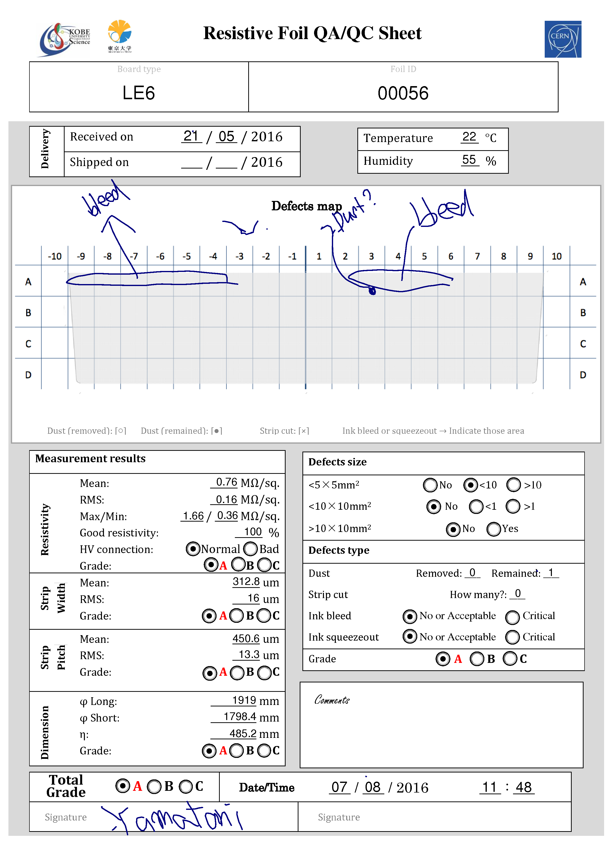Viewport: 614px width, 868px height.
Task: Choose Strip Pitch grade B
Action: (237, 673)
